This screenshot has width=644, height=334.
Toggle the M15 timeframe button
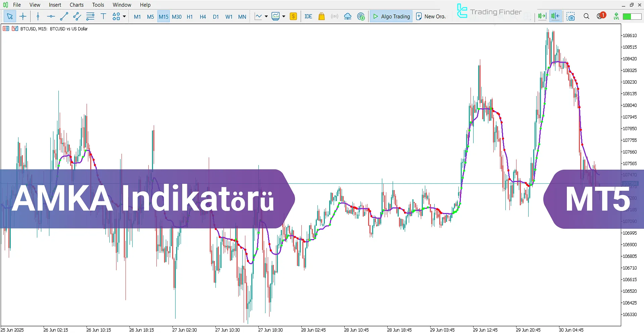click(x=163, y=17)
